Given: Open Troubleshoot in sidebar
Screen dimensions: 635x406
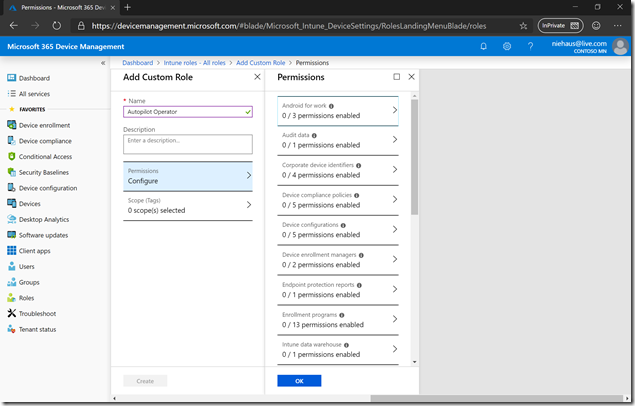Looking at the screenshot, I should tap(39, 313).
